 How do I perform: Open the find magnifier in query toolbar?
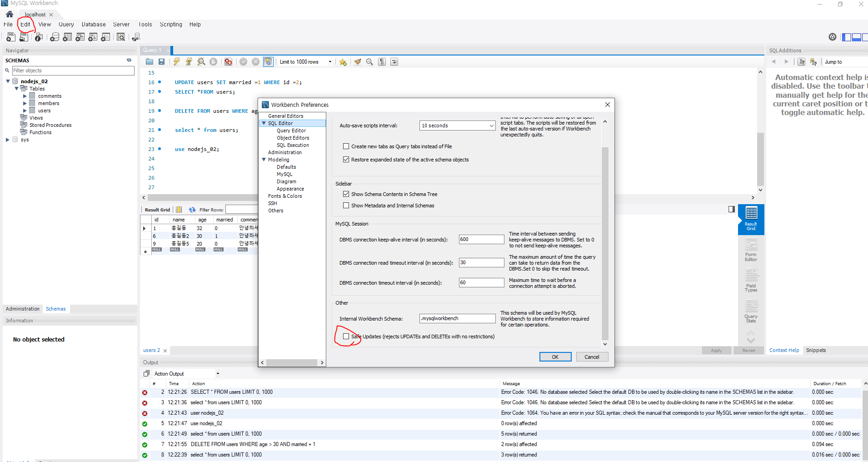pyautogui.click(x=369, y=62)
